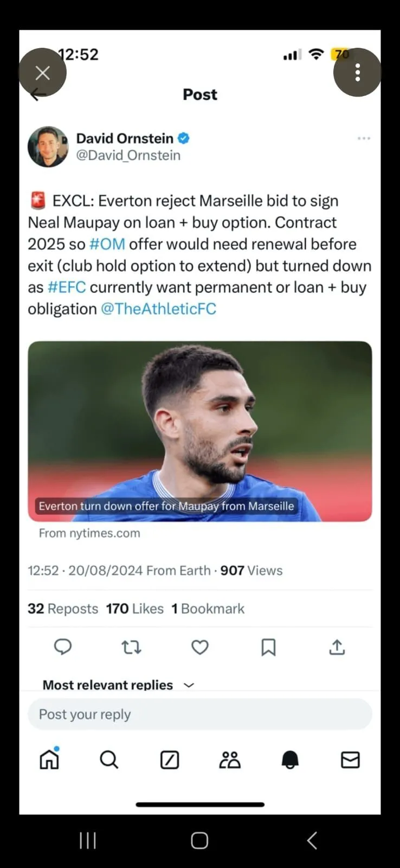400x868 pixels.
Task: Go to Home feed tab
Action: [49, 759]
